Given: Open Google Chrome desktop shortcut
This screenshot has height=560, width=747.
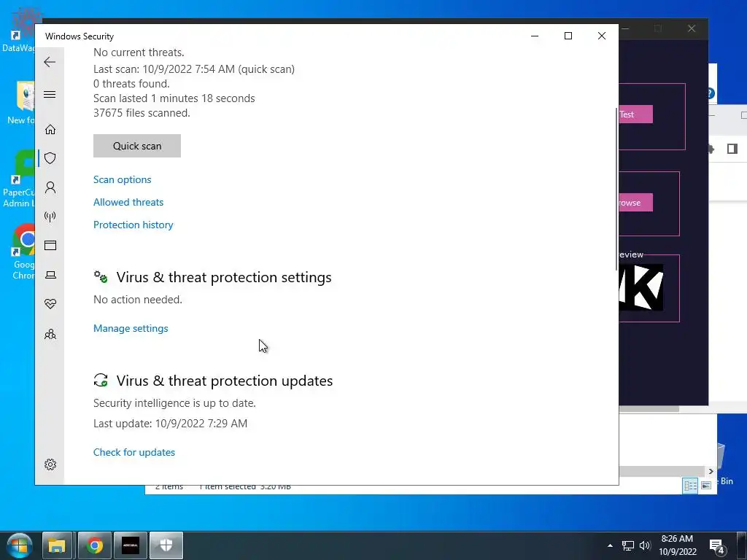Looking at the screenshot, I should tap(23, 252).
